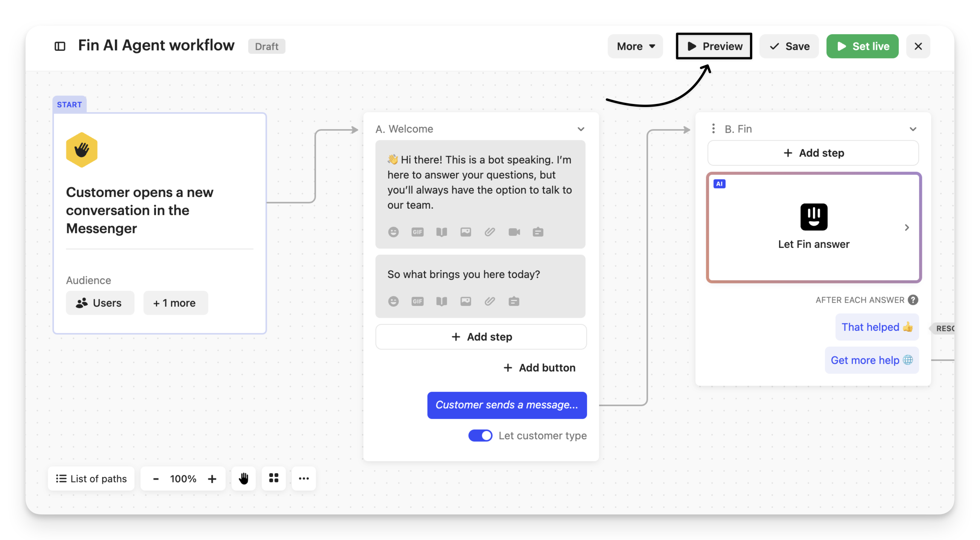The image size is (980, 540).
Task: Add video to the Hi there message
Action: tap(514, 232)
